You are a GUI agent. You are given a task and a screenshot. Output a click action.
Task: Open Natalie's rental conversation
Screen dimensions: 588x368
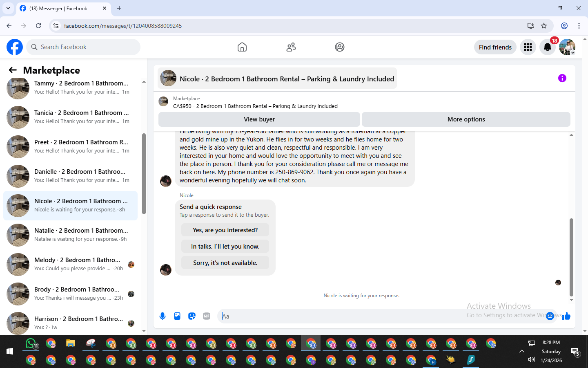[70, 235]
